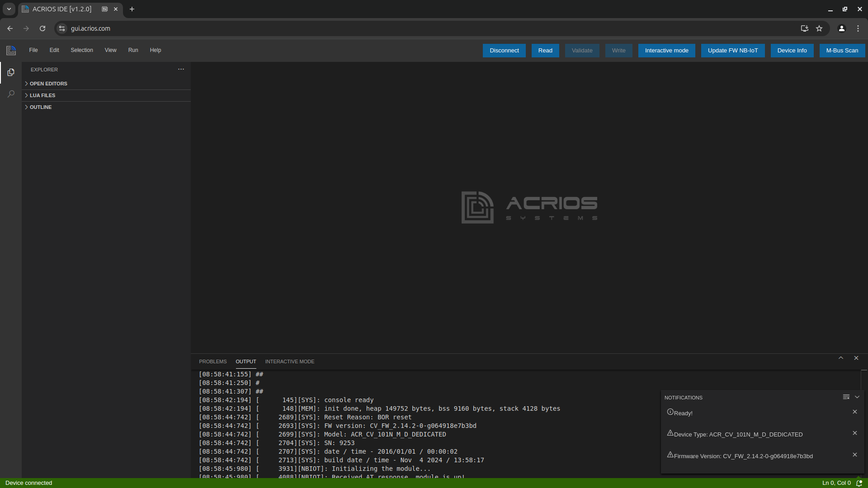
Task: Click the 'Device Type: ACR_CV_101N_M_D_DEDICATED' notification text
Action: click(x=738, y=434)
